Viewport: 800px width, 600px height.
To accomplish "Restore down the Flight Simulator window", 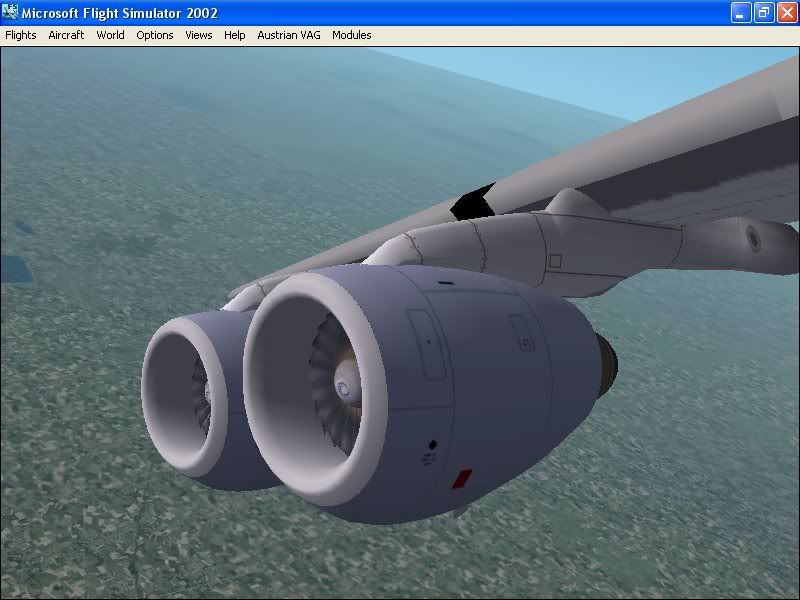I will click(x=763, y=13).
